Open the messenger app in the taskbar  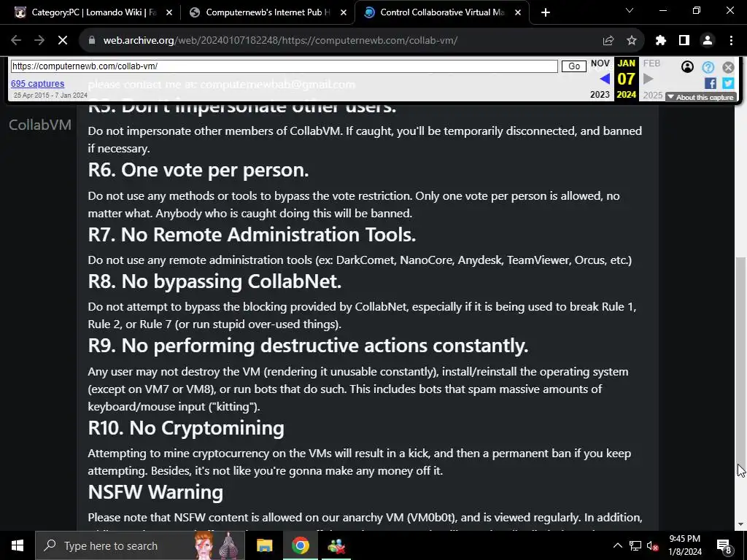pyautogui.click(x=336, y=545)
